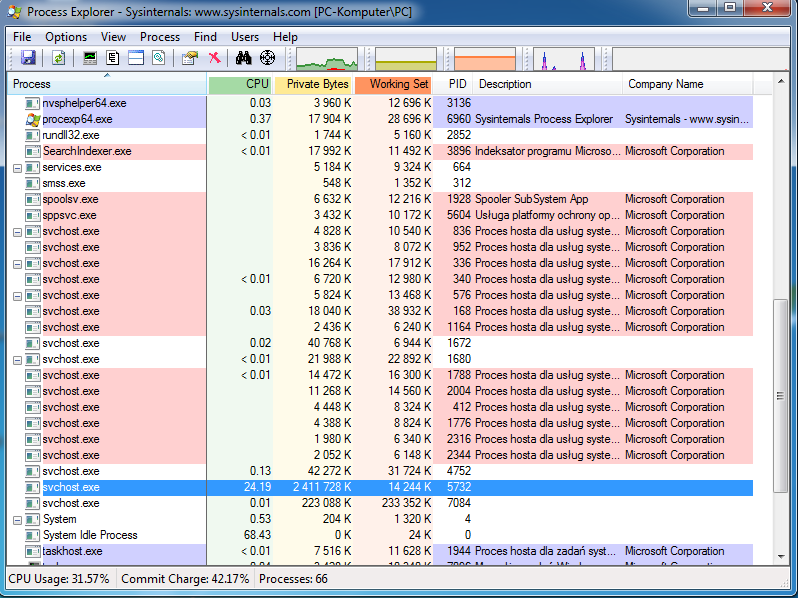Open the Options menu
The width and height of the screenshot is (799, 599).
[x=66, y=37]
